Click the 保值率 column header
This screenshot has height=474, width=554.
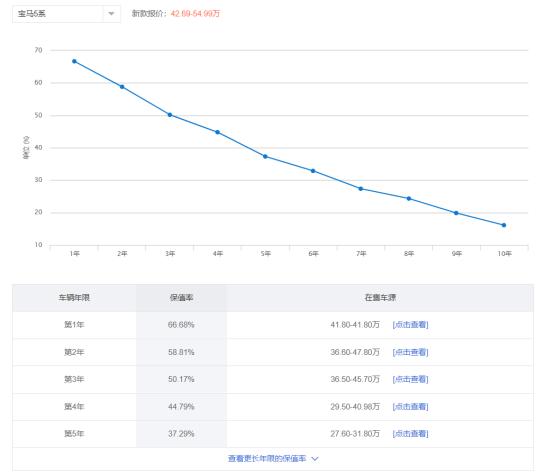pyautogui.click(x=181, y=298)
